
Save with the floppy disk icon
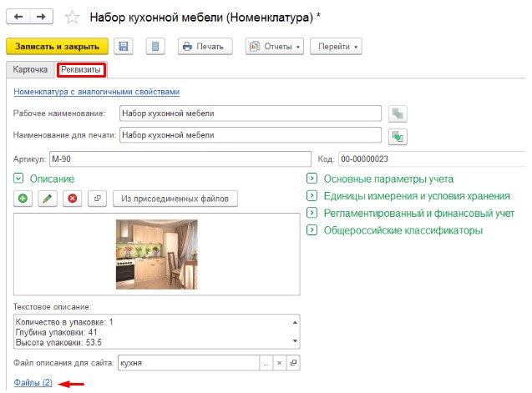point(124,47)
